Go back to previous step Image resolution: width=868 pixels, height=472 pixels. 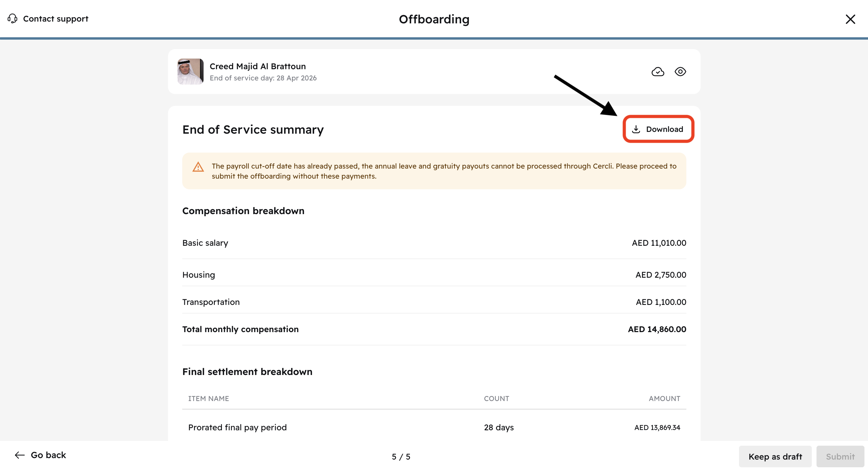pos(48,455)
